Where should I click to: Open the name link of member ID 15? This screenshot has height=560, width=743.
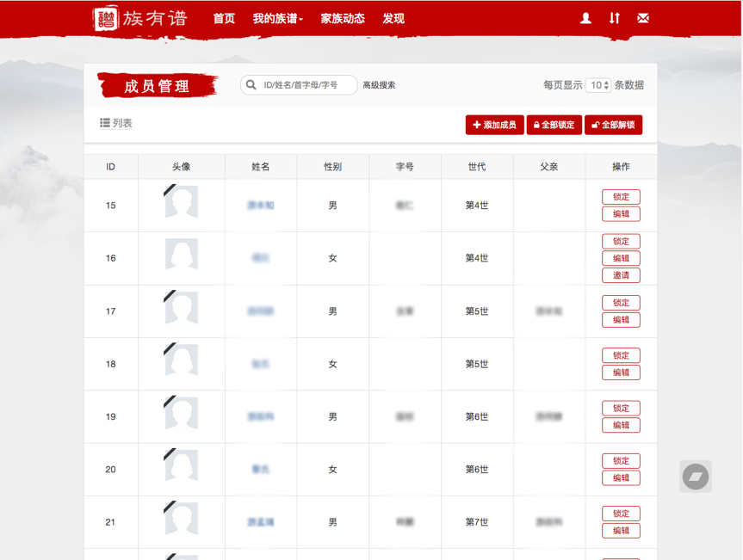pos(261,205)
